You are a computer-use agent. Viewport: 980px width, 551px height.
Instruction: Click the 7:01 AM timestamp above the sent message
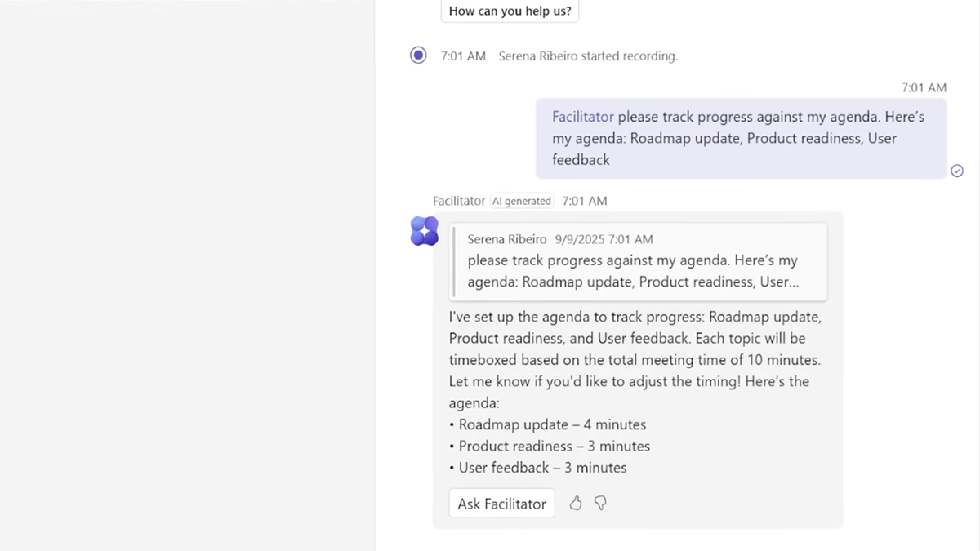924,87
